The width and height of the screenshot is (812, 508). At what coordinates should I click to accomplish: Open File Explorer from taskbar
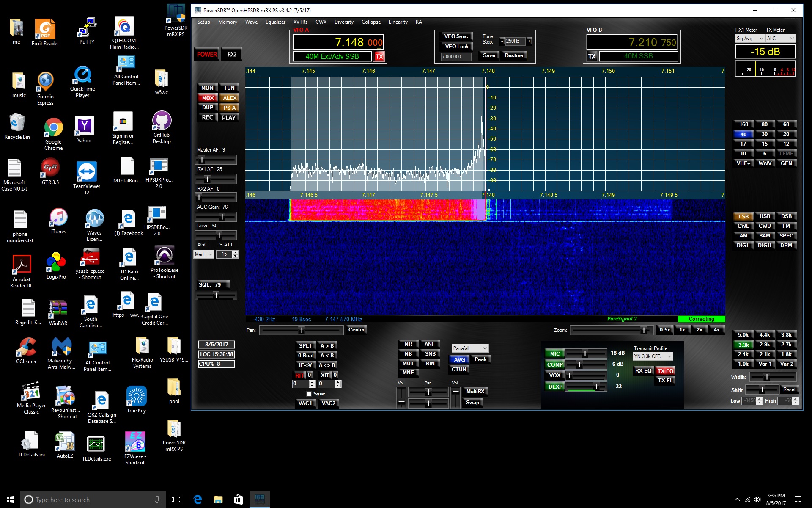(218, 500)
